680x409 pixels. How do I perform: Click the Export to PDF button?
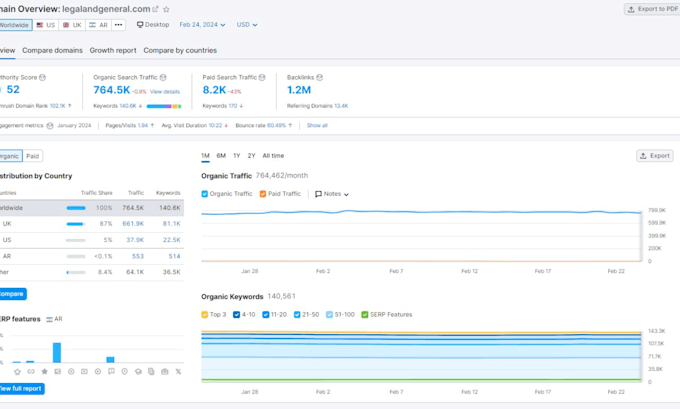tap(653, 9)
